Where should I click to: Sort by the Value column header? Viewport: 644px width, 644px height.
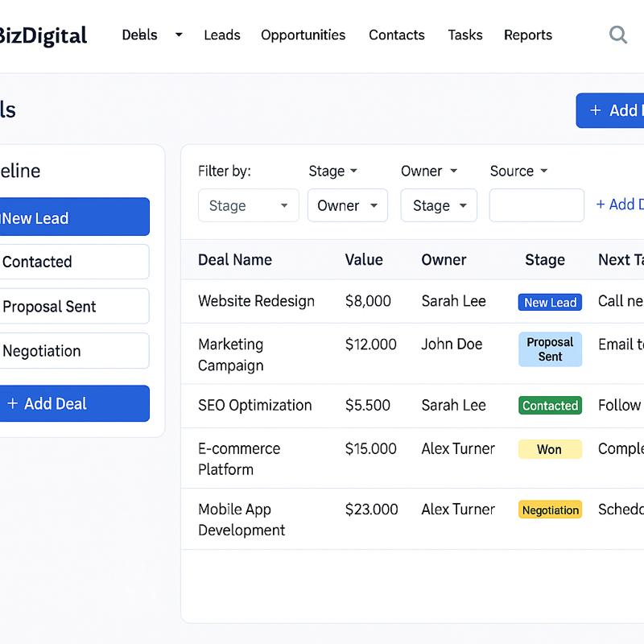(364, 259)
